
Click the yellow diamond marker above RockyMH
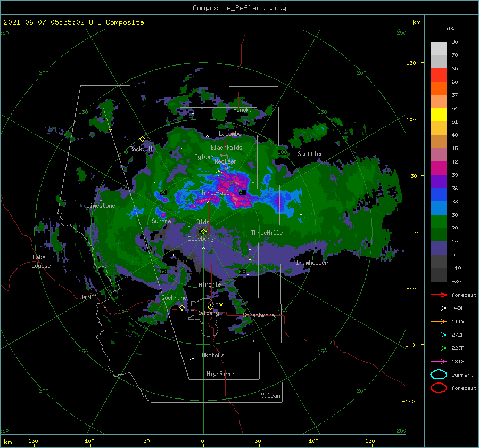tap(142, 139)
